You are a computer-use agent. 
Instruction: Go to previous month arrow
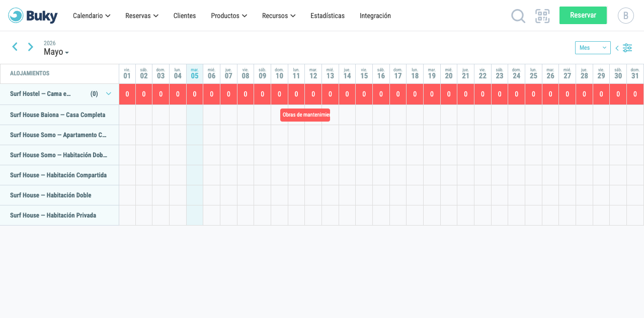tap(15, 47)
